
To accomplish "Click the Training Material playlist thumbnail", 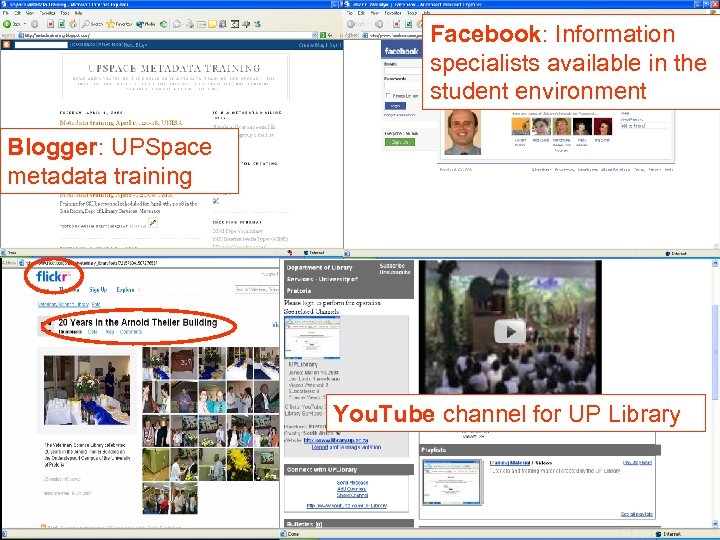I will pyautogui.click(x=452, y=482).
